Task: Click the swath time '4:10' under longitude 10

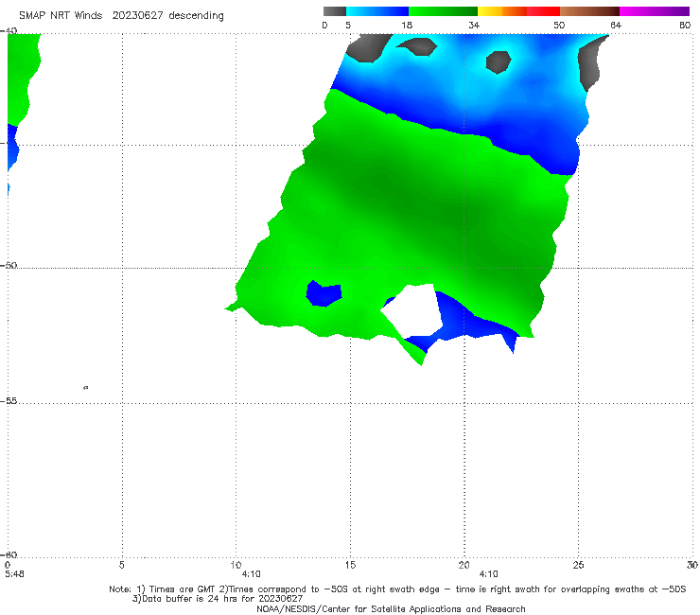Action: pyautogui.click(x=252, y=574)
